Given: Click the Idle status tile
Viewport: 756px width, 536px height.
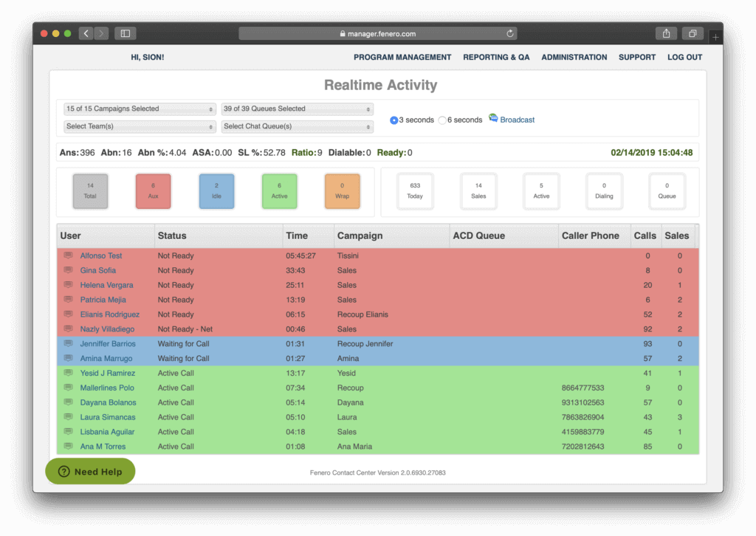Looking at the screenshot, I should click(216, 190).
